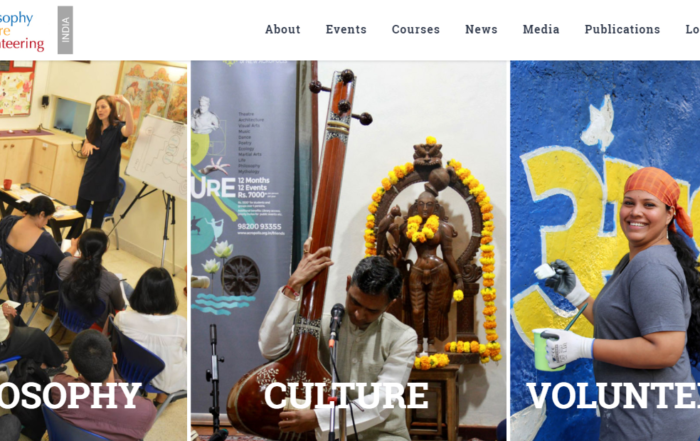Screen dimensions: 700x441
Task: Click the site logo in the header
Action: (22, 30)
